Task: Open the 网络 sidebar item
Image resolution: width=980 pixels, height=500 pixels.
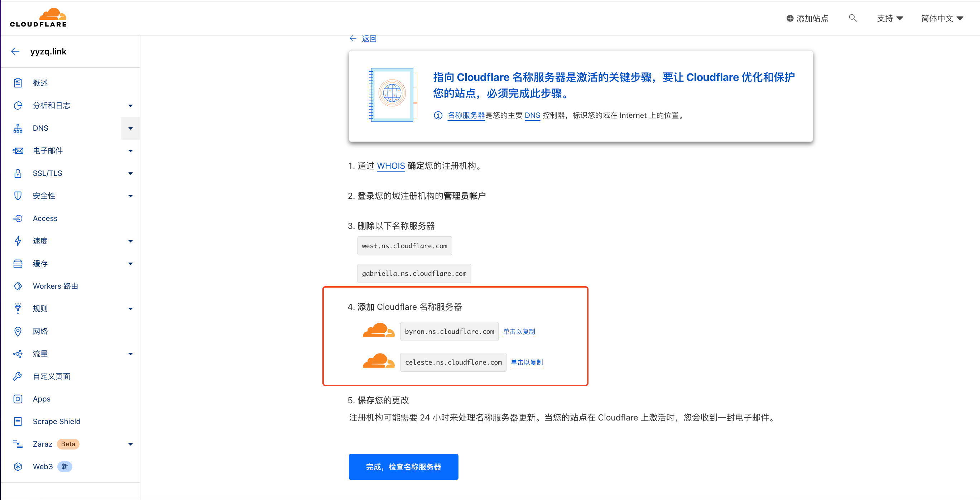Action: (x=70, y=331)
